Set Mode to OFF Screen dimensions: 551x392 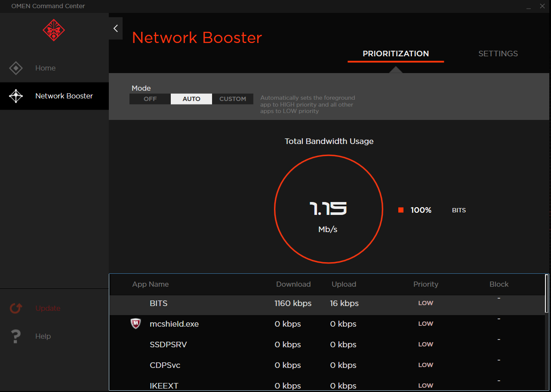coord(150,99)
